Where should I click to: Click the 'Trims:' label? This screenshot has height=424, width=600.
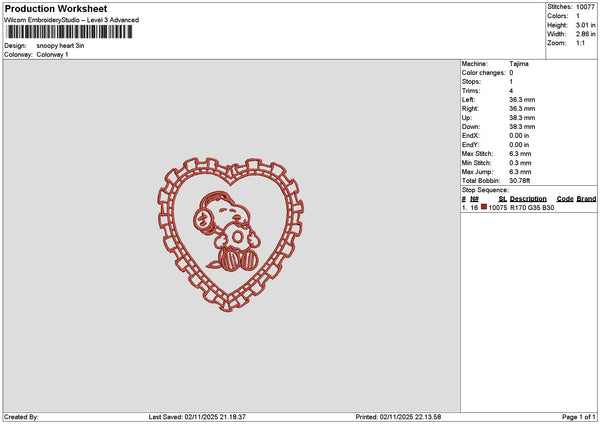point(471,91)
